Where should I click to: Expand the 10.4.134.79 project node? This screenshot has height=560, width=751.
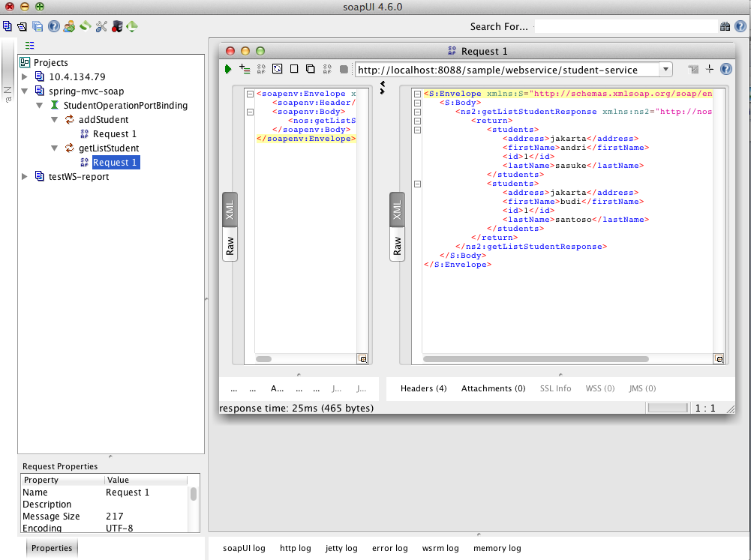click(x=25, y=76)
